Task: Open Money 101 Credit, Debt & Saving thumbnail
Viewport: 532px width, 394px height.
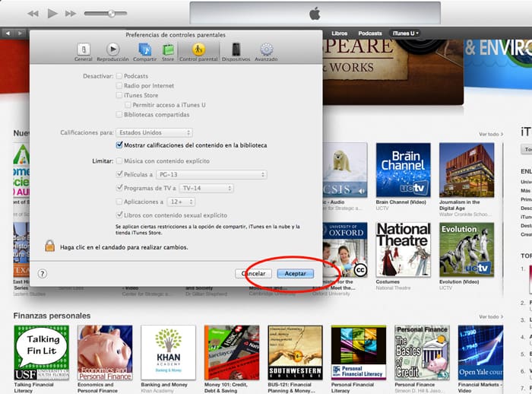Action: point(232,353)
